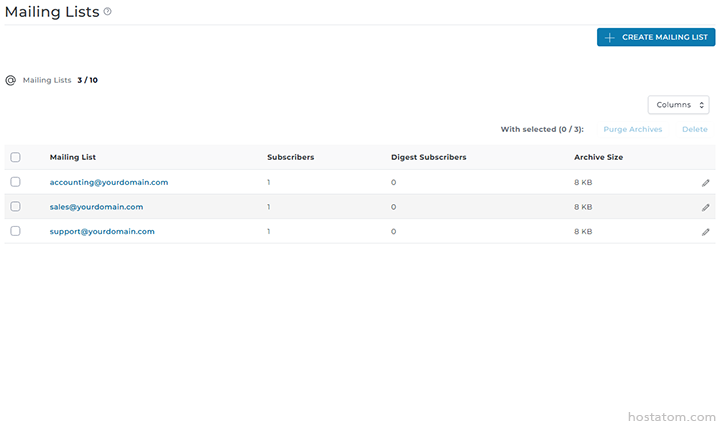
Task: Sort by the Mailing List column header
Action: coord(73,157)
